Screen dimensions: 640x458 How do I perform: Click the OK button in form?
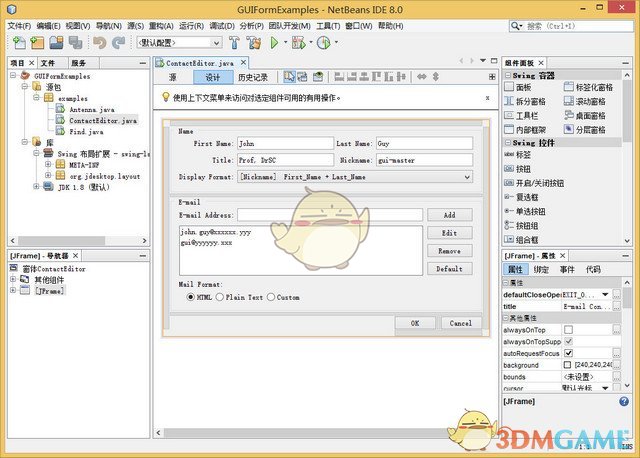pos(415,323)
